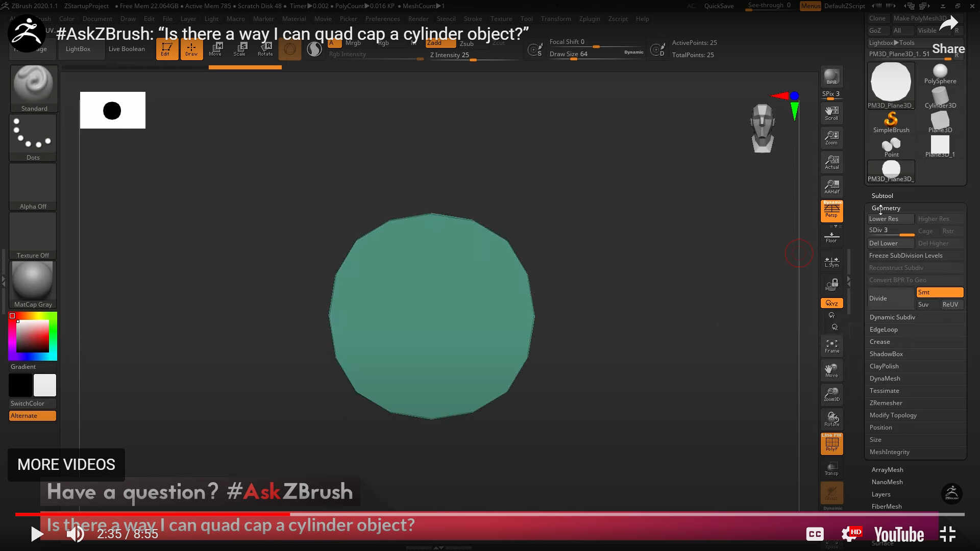This screenshot has height=551, width=980.
Task: Click the Scale tool in top shelf
Action: [x=239, y=49]
